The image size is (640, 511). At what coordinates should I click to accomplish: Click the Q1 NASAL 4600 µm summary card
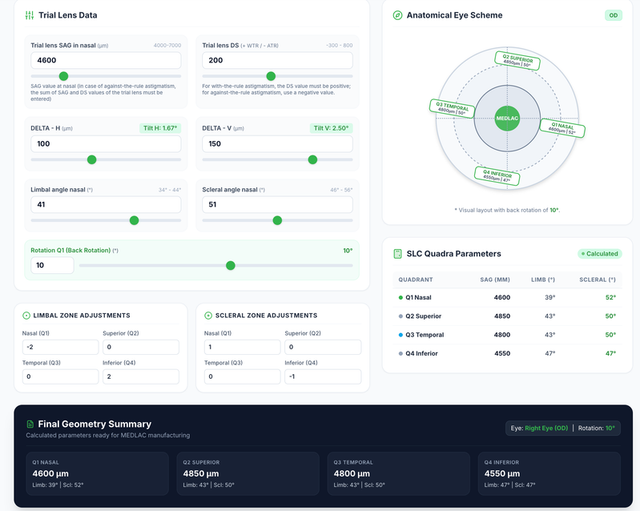coord(98,473)
